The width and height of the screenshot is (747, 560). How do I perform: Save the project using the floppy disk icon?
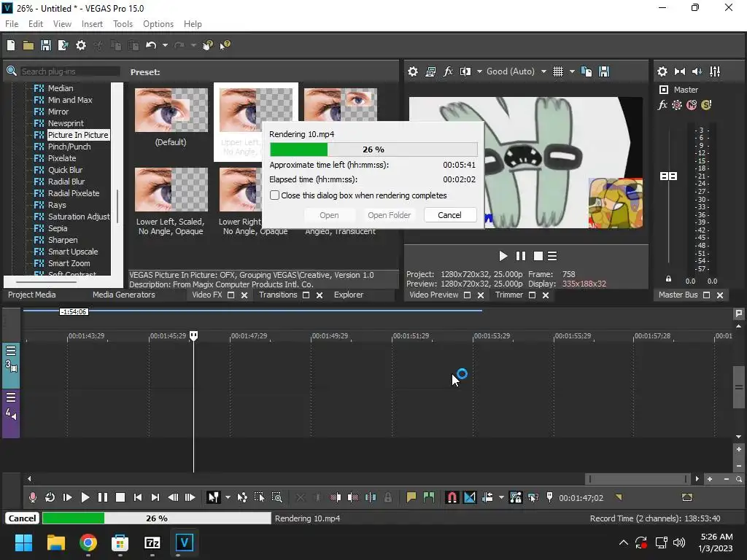(x=46, y=45)
